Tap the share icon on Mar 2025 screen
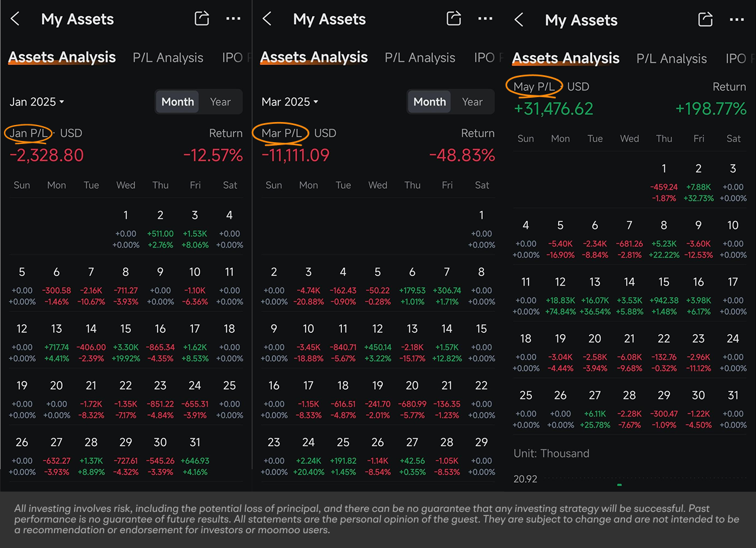The height and width of the screenshot is (548, 756). click(x=454, y=18)
